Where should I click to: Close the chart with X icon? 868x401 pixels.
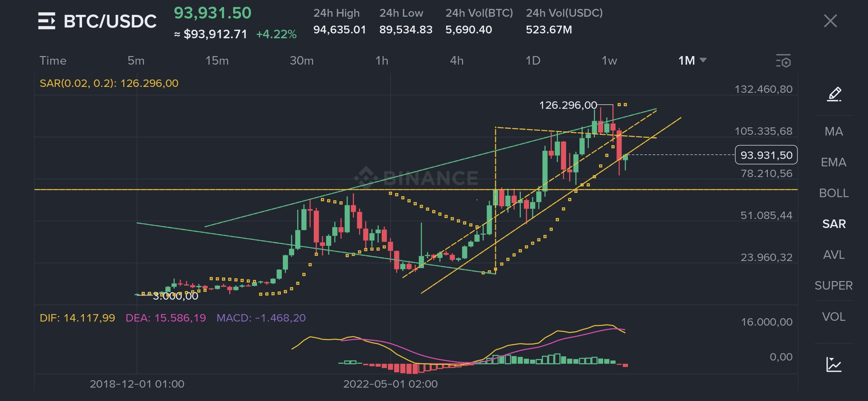(830, 21)
